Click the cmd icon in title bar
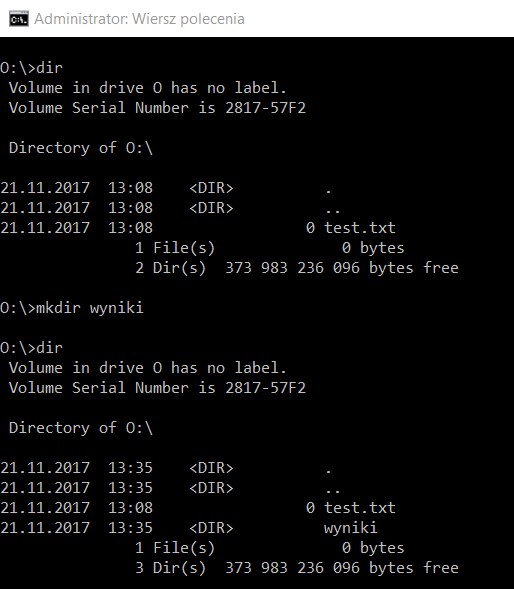This screenshot has height=589, width=514. [19, 19]
